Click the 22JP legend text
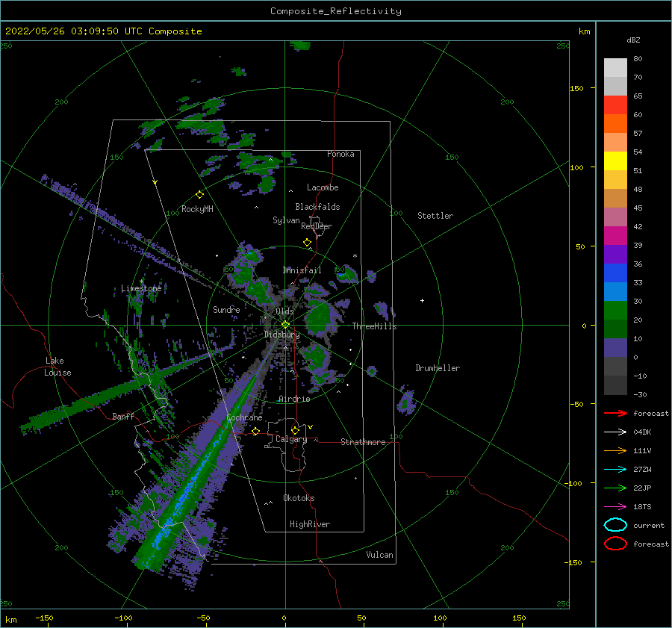This screenshot has width=672, height=628. 642,488
